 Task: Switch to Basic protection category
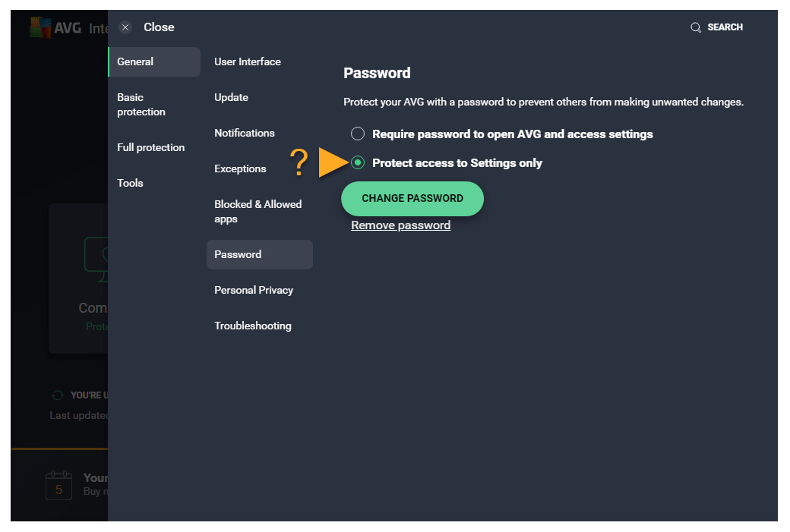pos(141,105)
